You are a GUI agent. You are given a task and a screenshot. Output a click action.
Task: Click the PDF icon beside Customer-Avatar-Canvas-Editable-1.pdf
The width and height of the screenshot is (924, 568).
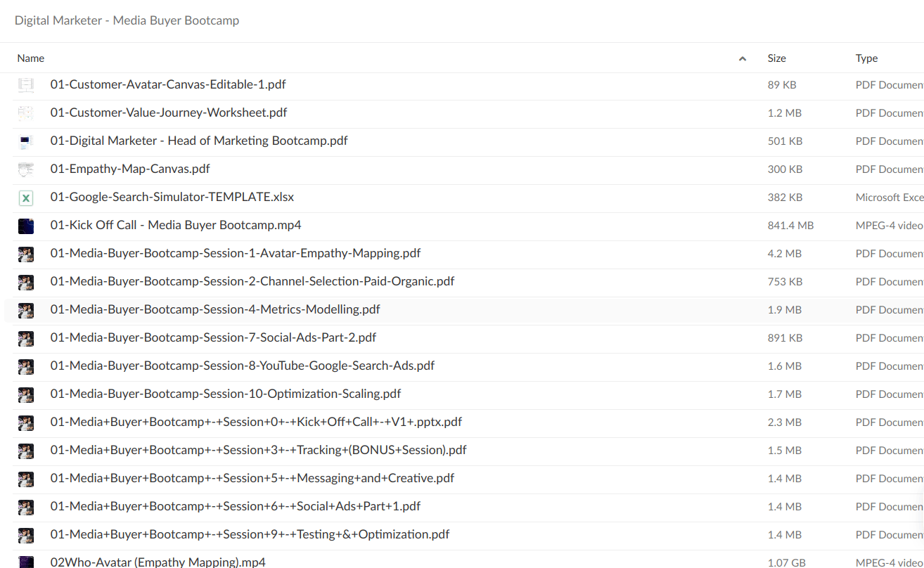26,85
